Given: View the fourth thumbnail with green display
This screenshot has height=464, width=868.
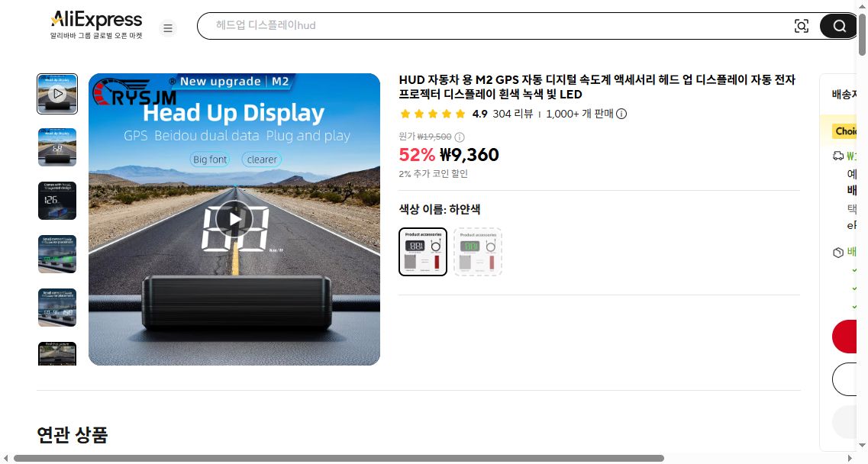Looking at the screenshot, I should (x=57, y=254).
